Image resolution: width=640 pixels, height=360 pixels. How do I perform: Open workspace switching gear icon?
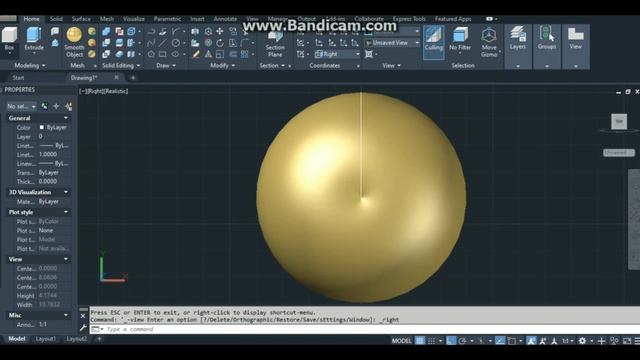[x=582, y=340]
